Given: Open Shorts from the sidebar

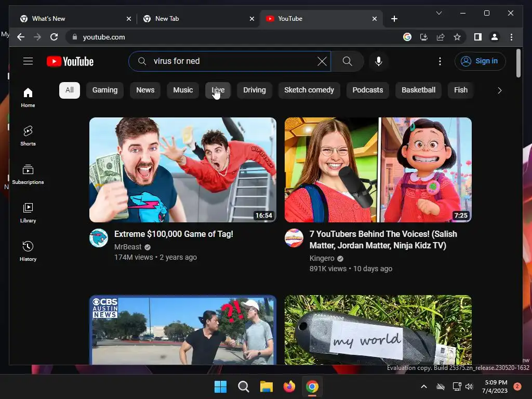Looking at the screenshot, I should coord(28,136).
